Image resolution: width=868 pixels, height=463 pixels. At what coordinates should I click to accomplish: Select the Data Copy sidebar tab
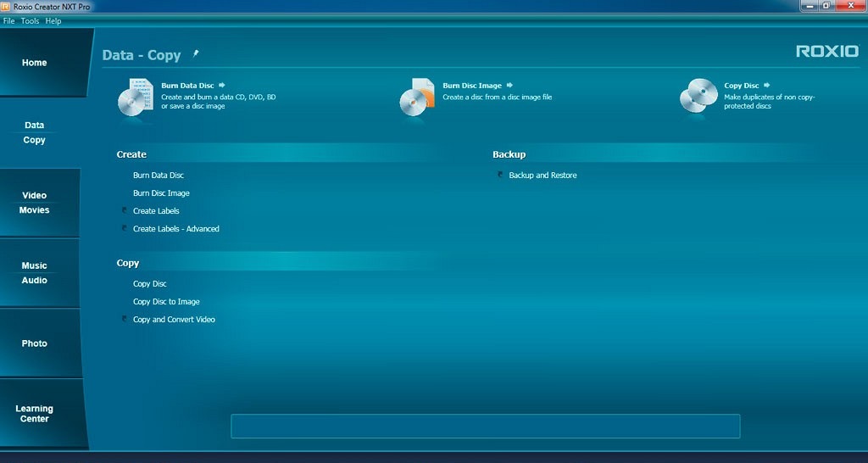point(40,132)
